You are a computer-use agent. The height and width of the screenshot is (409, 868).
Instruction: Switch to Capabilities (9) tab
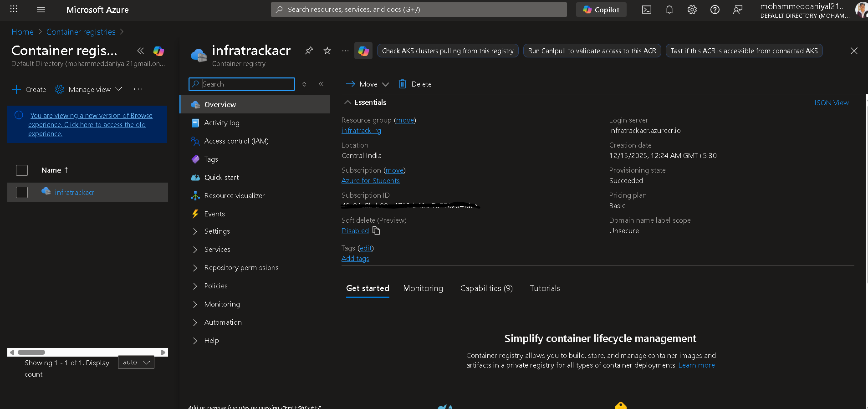486,288
